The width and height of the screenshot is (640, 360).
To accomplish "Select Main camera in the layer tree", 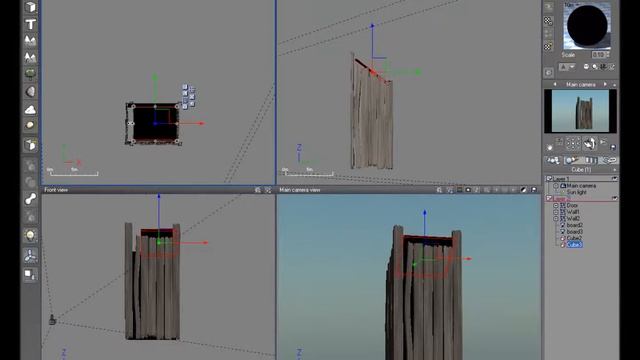I will (581, 186).
